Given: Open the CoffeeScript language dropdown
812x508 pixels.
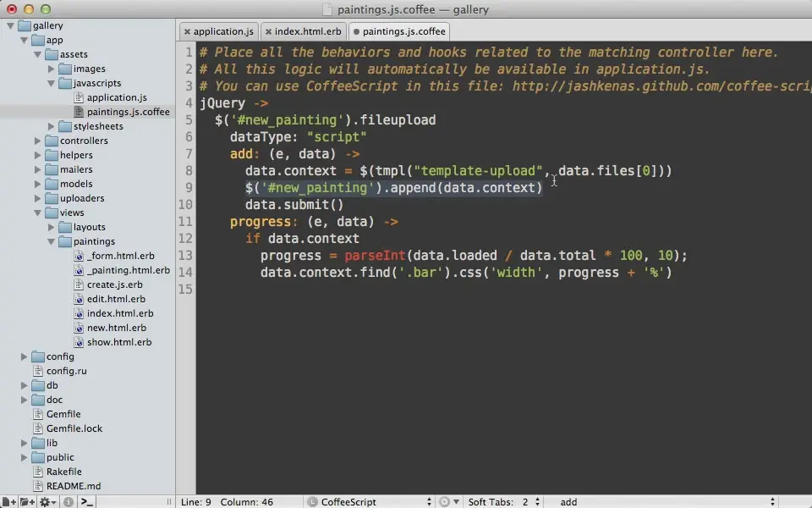Looking at the screenshot, I should point(370,502).
